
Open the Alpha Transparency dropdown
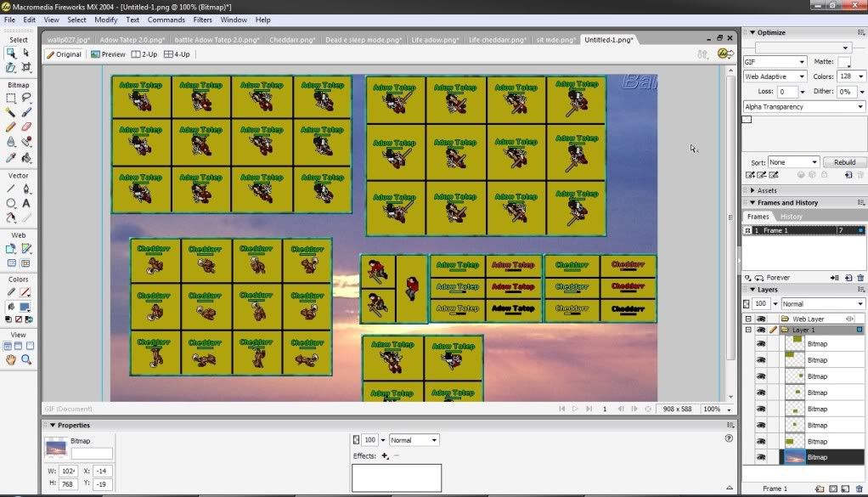coord(803,107)
